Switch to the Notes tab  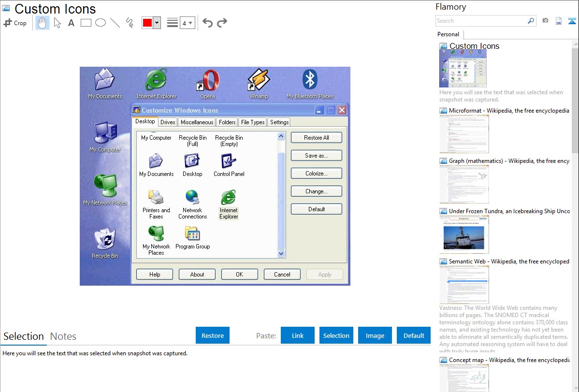click(63, 336)
